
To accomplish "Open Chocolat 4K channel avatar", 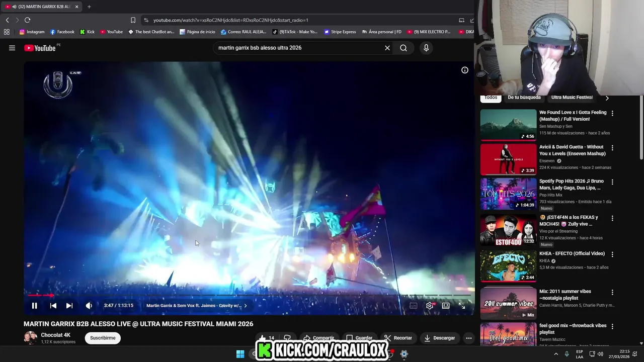I will click(x=30, y=338).
